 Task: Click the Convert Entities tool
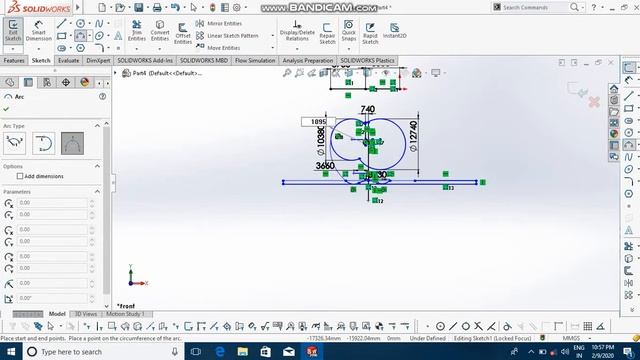point(160,31)
